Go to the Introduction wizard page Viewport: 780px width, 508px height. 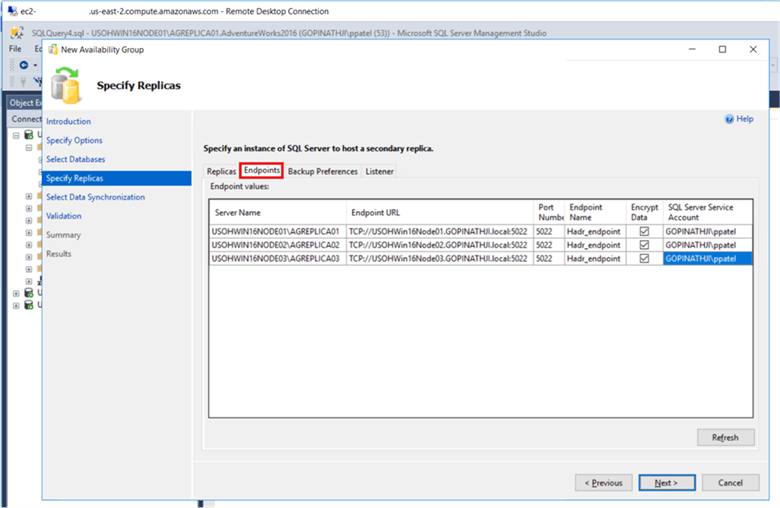click(69, 121)
